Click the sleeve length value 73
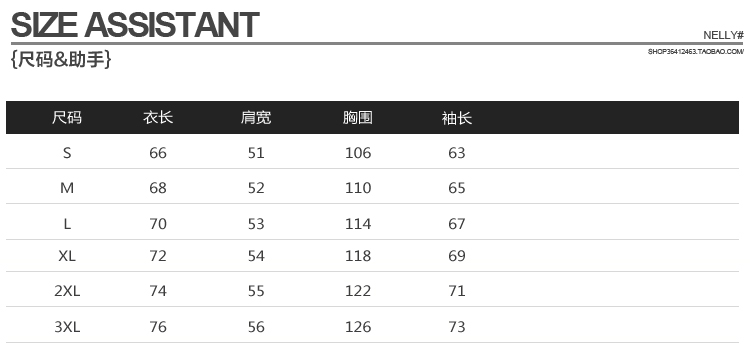Viewport: 750px width, 364px height. tap(457, 327)
